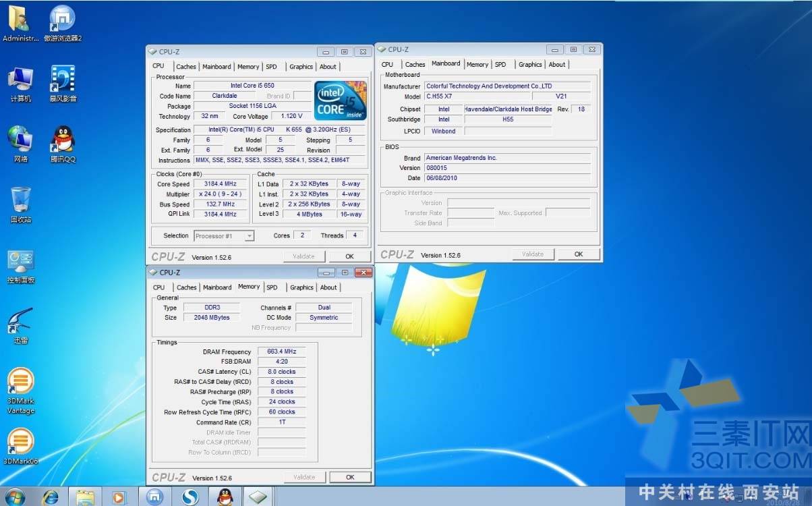
Task: Click the DRAM Frequency value 663.4 MHz
Action: tap(282, 352)
